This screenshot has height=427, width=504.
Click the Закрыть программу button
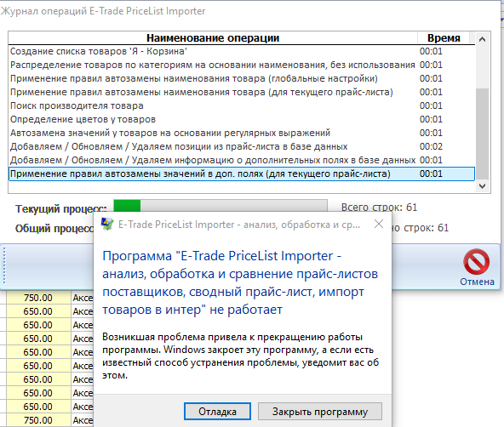coord(320,412)
